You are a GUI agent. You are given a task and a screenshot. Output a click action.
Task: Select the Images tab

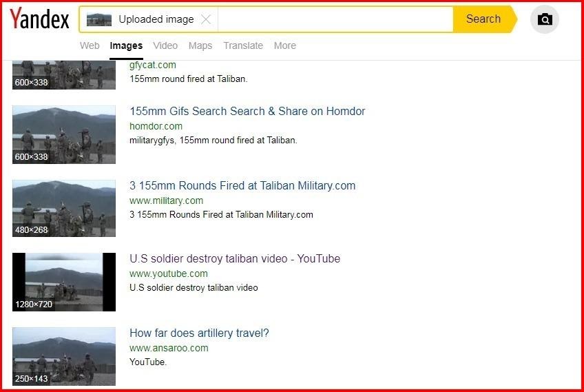pyautogui.click(x=126, y=45)
